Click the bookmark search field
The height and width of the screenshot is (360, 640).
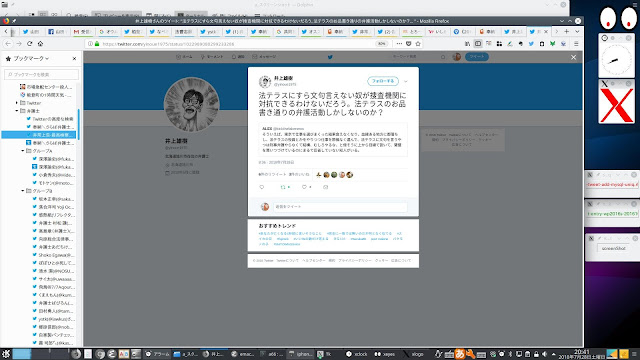tap(41, 74)
